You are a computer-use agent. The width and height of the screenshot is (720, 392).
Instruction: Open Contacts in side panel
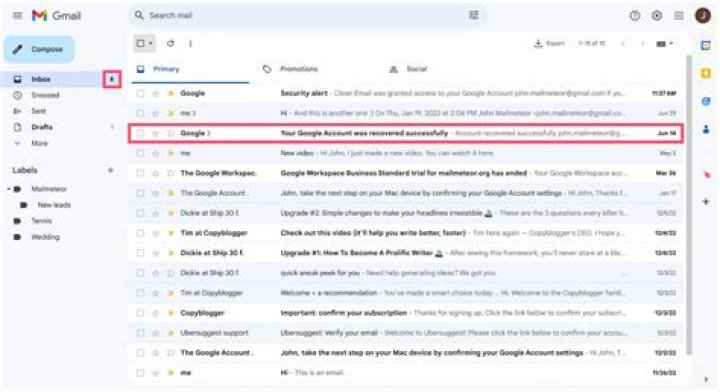[x=706, y=130]
